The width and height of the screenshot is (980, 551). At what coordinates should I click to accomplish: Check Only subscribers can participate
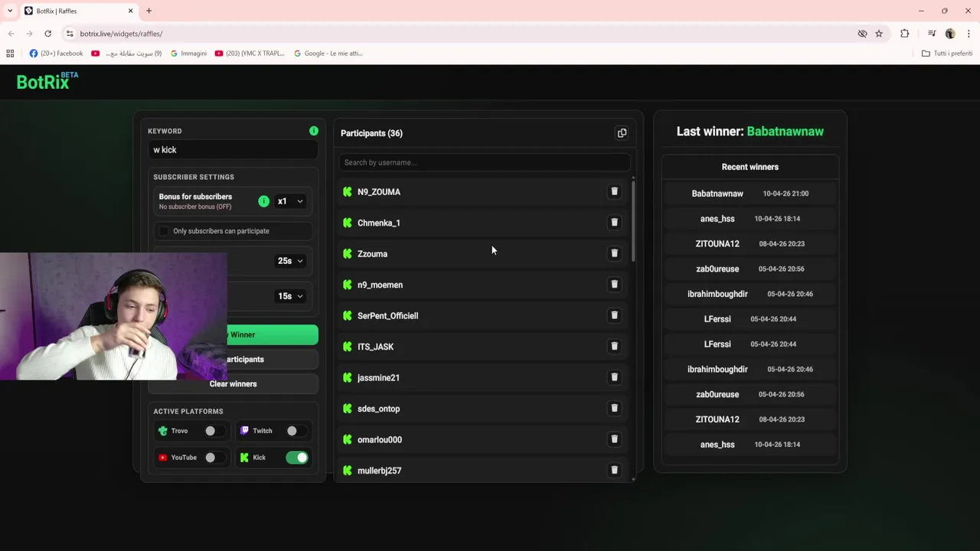[163, 231]
